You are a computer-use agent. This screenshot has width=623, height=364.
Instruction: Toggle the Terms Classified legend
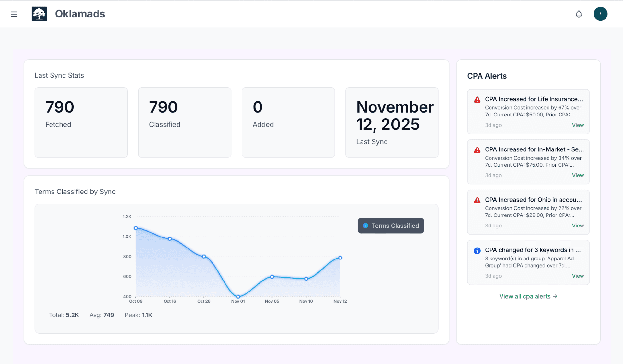click(x=390, y=226)
